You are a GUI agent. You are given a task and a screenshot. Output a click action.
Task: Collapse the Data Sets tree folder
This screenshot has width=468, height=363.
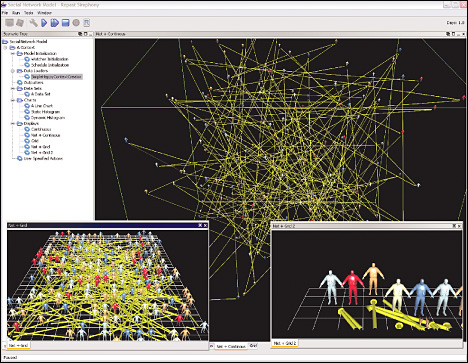(x=13, y=88)
